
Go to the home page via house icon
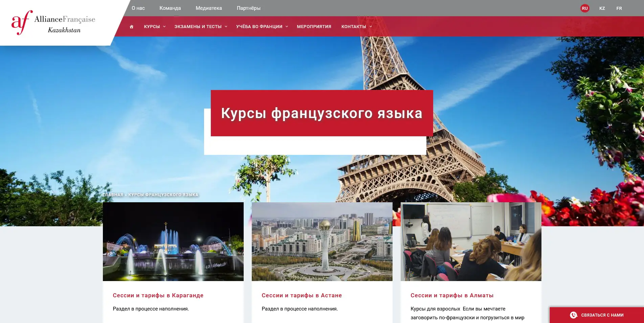pos(132,27)
